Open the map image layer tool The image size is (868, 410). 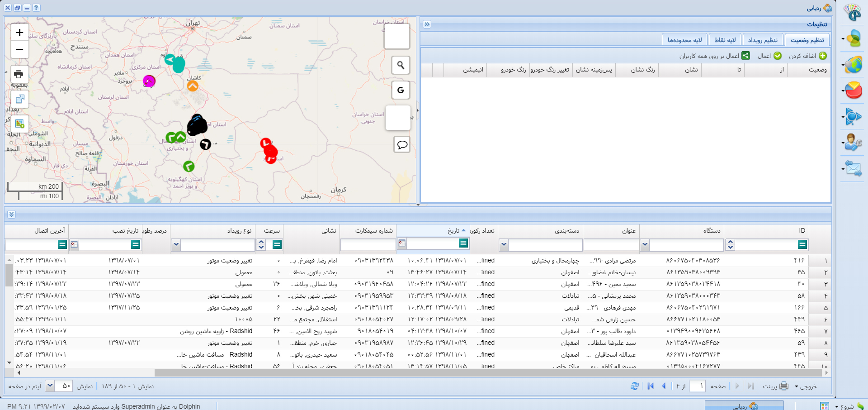tap(20, 124)
